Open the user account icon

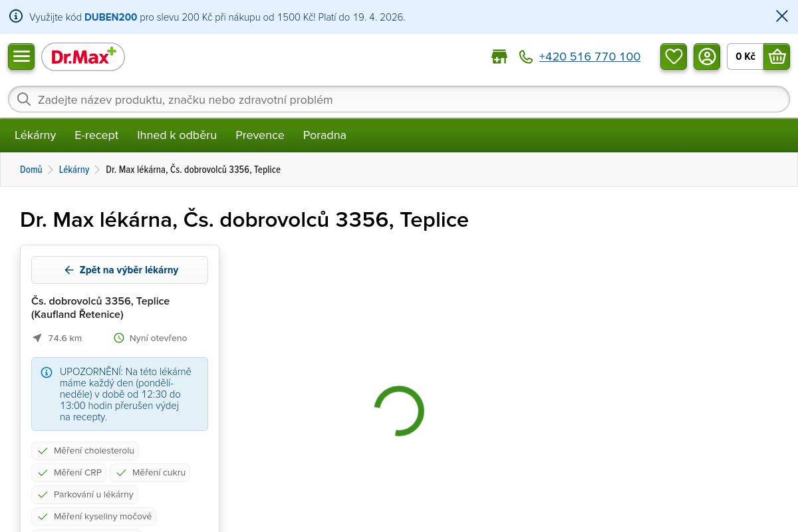click(x=707, y=57)
